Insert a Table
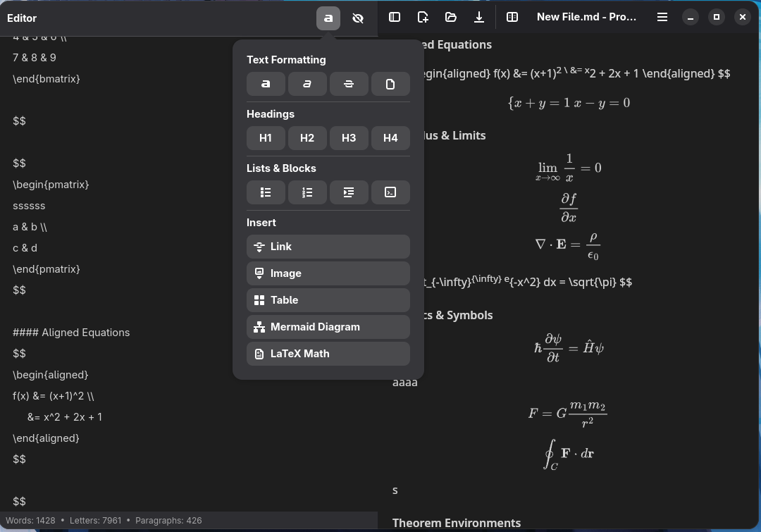761x532 pixels. tap(328, 300)
